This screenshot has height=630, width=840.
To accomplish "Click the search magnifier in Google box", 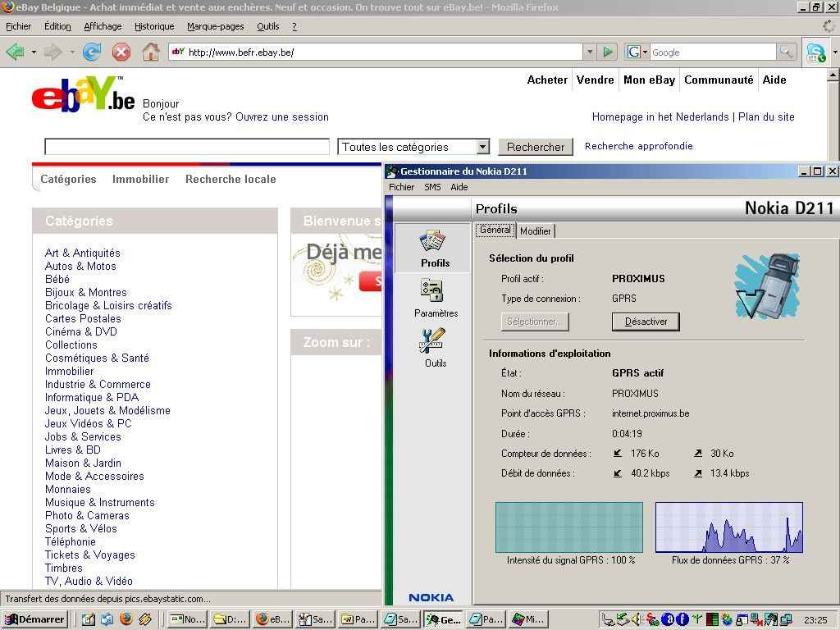I will [786, 52].
